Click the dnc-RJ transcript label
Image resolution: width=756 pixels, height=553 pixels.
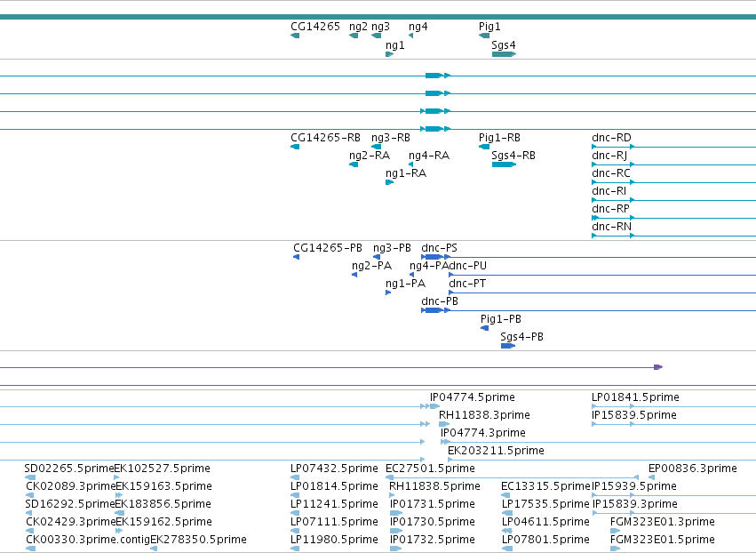[609, 156]
